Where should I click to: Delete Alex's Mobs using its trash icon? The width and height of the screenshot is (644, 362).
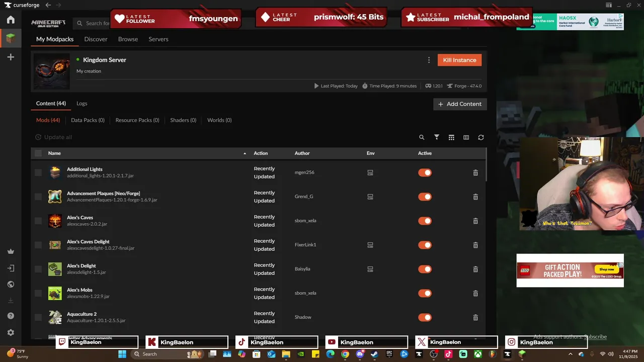point(475,293)
